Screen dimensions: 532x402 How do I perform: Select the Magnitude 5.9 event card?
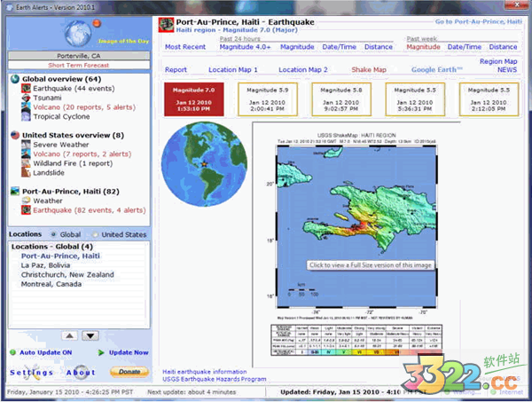point(268,99)
